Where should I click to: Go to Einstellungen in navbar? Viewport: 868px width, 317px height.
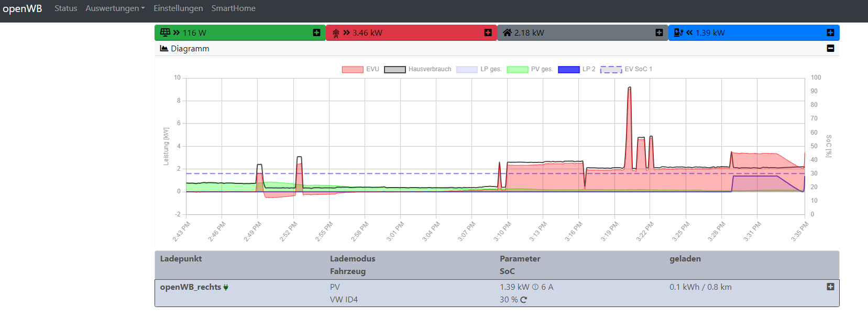(178, 8)
